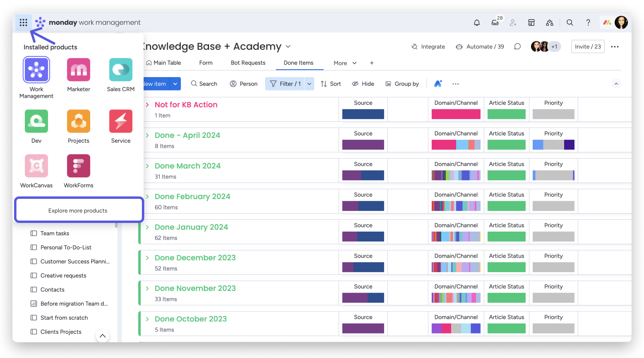The image size is (644, 358).
Task: Collapse the board header with up chevron
Action: tap(616, 84)
